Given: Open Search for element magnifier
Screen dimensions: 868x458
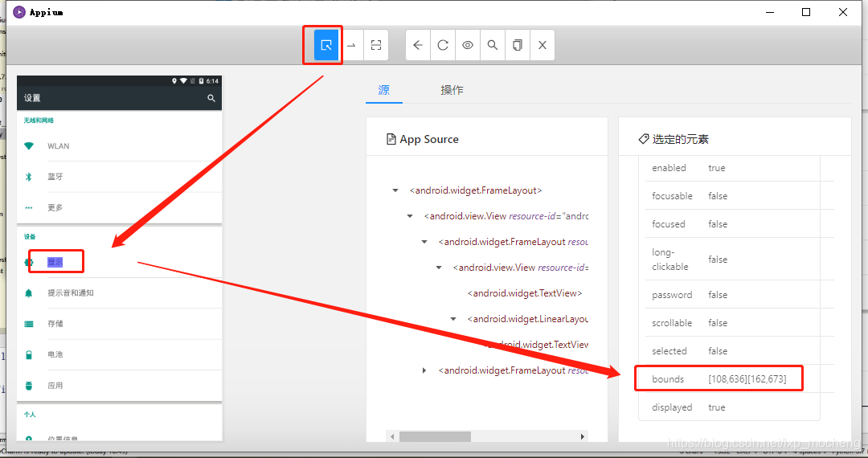Looking at the screenshot, I should [x=493, y=45].
